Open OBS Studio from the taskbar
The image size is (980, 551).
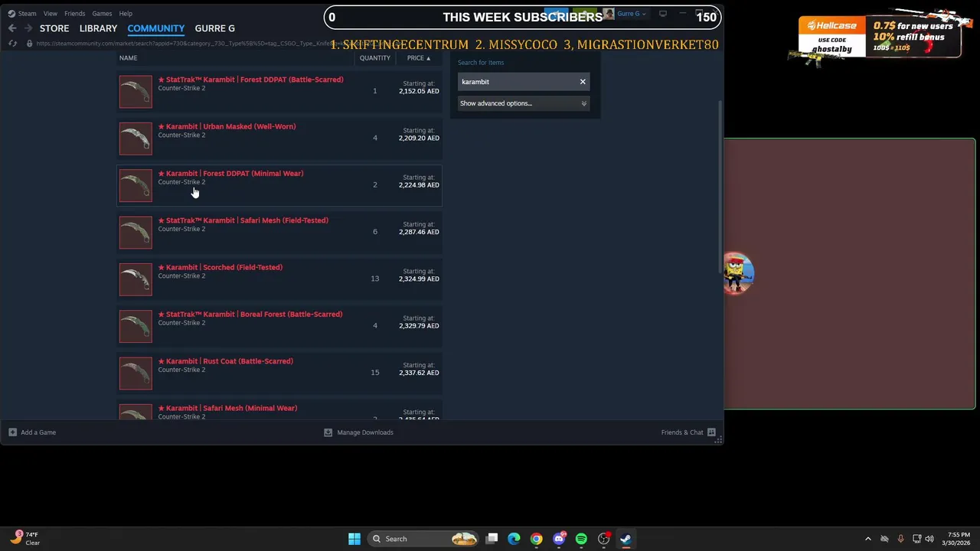coord(603,539)
